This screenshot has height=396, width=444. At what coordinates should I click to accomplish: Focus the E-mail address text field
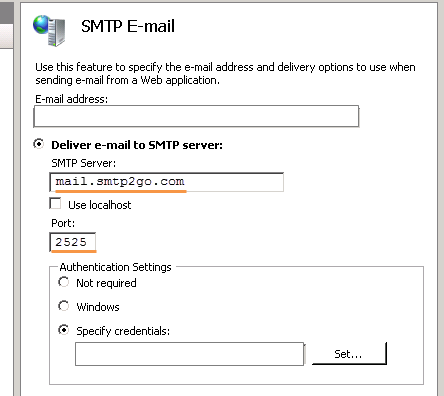tap(196, 116)
